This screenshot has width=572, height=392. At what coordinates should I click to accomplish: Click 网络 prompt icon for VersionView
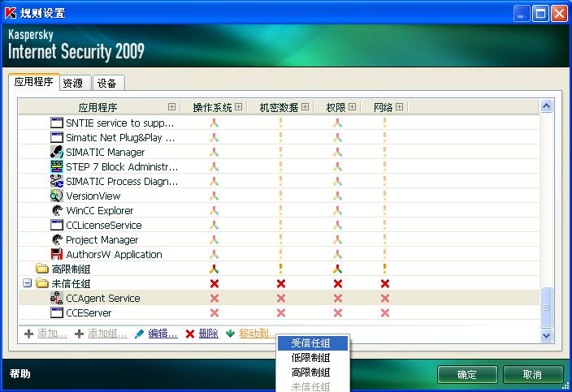coord(384,196)
